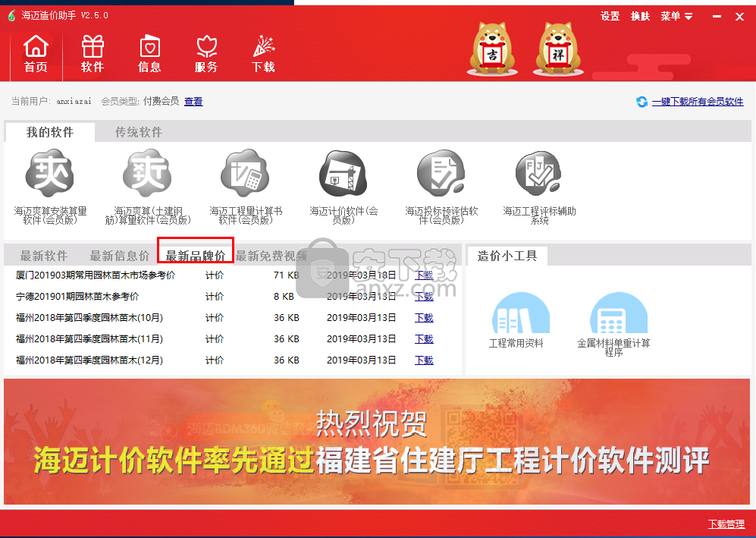
Task: Open the 服务 flower icon section
Action: 206,54
